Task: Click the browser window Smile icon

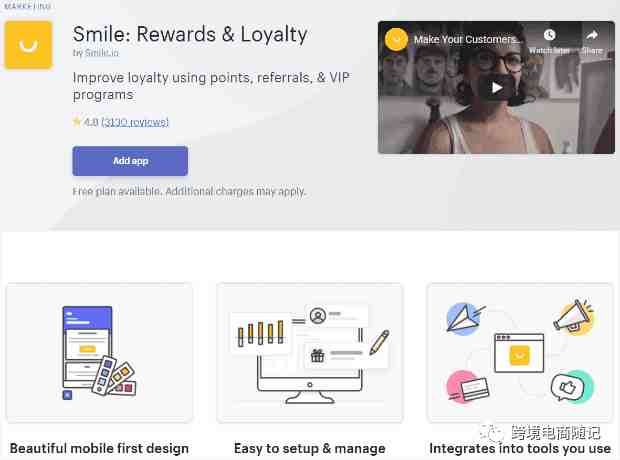Action: [x=519, y=355]
